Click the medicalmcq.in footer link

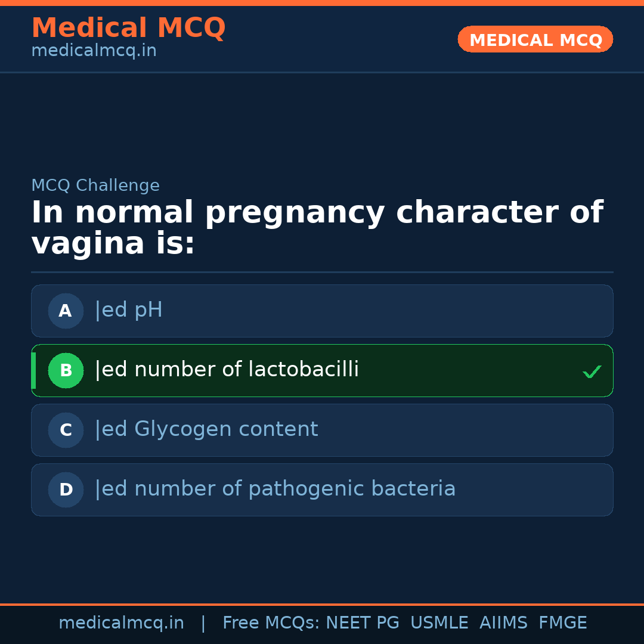(x=121, y=623)
